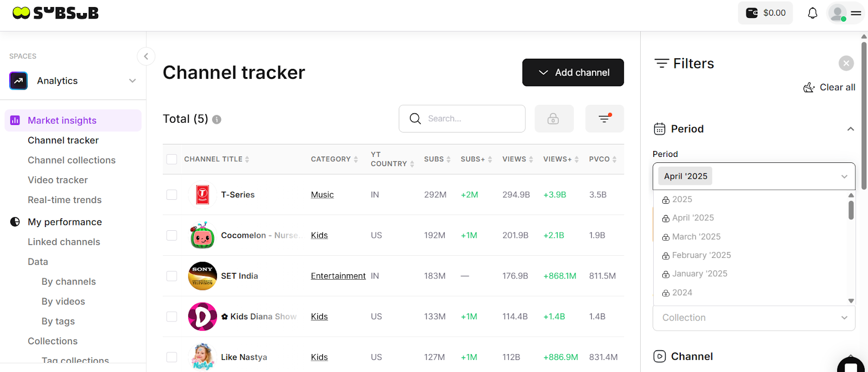Click the Add channel button
This screenshot has height=372, width=868.
pyautogui.click(x=573, y=72)
